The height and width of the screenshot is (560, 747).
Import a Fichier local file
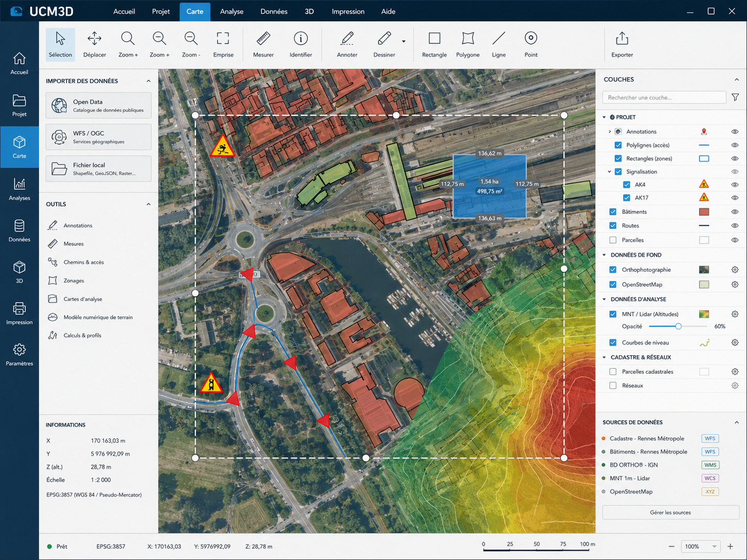[x=99, y=169]
